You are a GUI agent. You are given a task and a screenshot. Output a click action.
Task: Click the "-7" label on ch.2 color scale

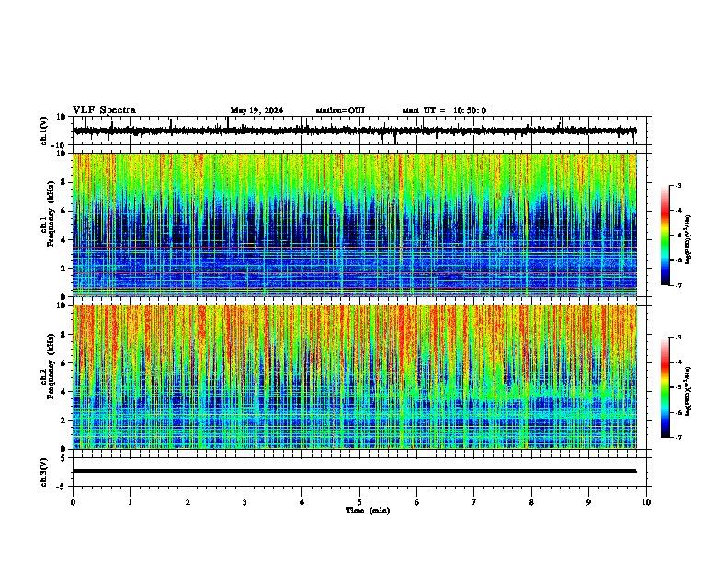(x=678, y=437)
